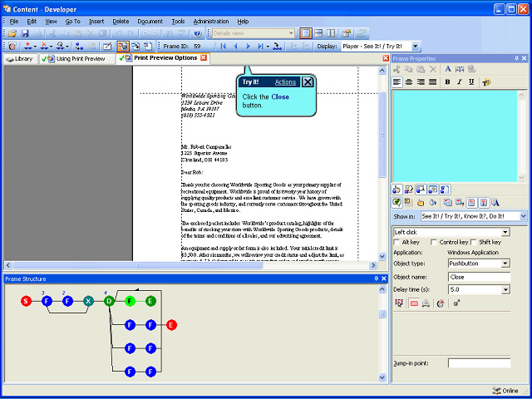Click the Underline U button in Frame Properties
Image resolution: width=532 pixels, height=399 pixels.
coord(471,82)
